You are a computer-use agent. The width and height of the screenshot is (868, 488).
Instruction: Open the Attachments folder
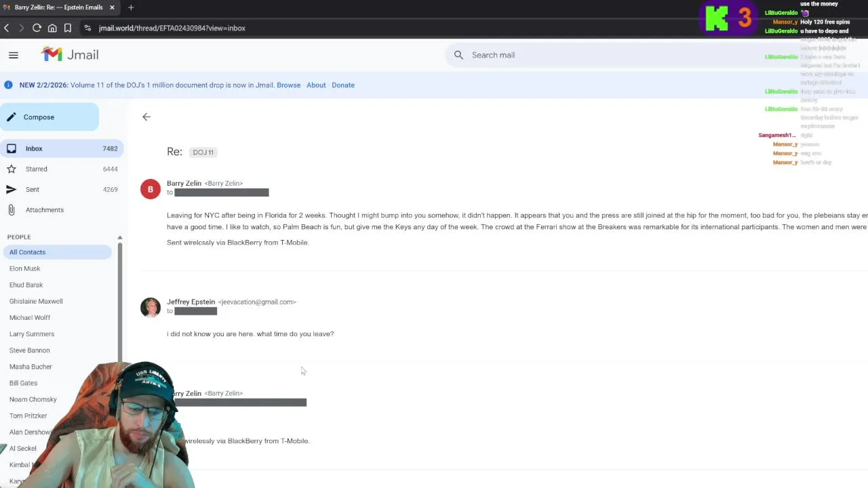(x=61, y=209)
